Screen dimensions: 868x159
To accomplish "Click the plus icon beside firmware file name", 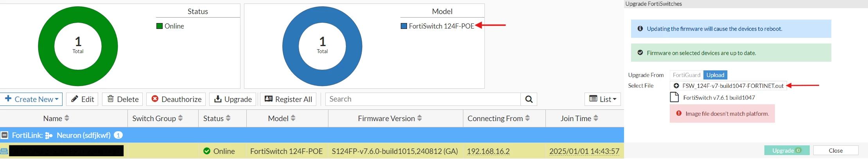I will pos(676,86).
